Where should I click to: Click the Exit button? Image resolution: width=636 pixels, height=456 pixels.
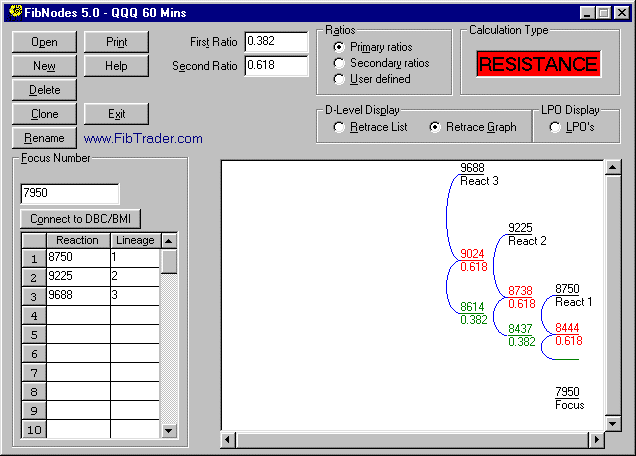(116, 114)
